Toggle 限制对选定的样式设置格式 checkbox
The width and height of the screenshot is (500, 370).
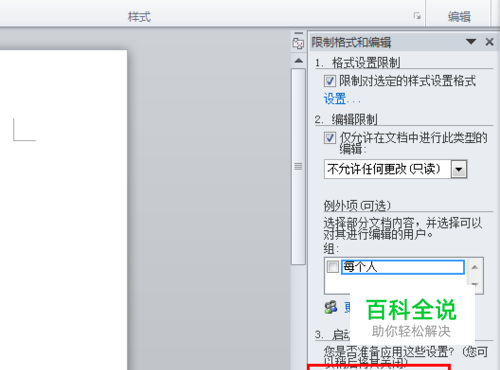pos(330,81)
